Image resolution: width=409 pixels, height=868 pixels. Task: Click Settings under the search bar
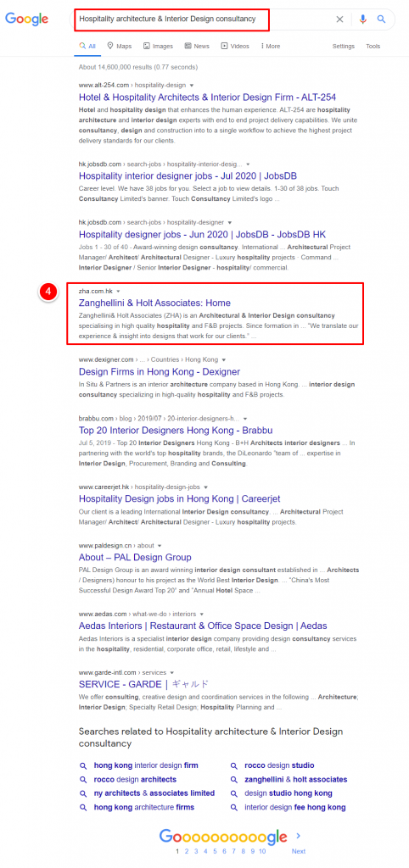click(x=343, y=47)
